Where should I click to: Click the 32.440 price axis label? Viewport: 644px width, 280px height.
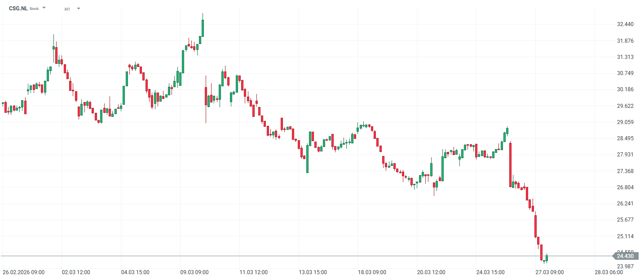(x=625, y=24)
